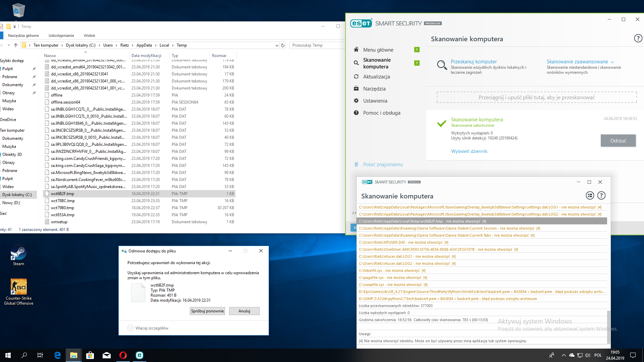644x362 pixels.
Task: Open Ustawienia in ESET sidebar
Action: tap(375, 101)
